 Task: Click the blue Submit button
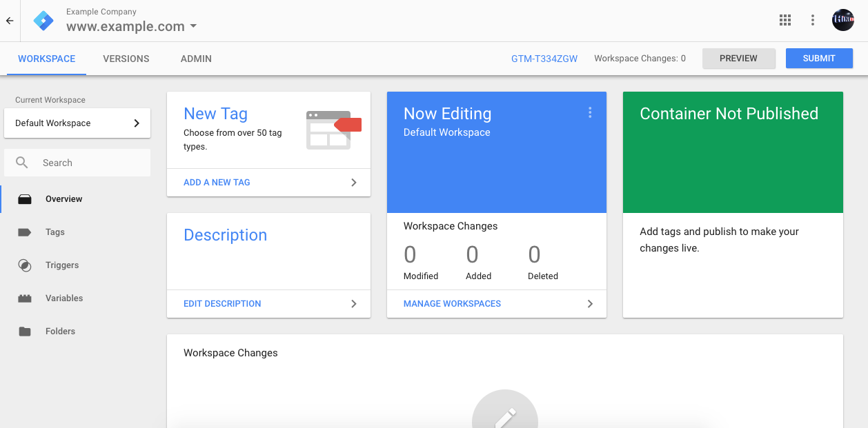[x=819, y=59]
